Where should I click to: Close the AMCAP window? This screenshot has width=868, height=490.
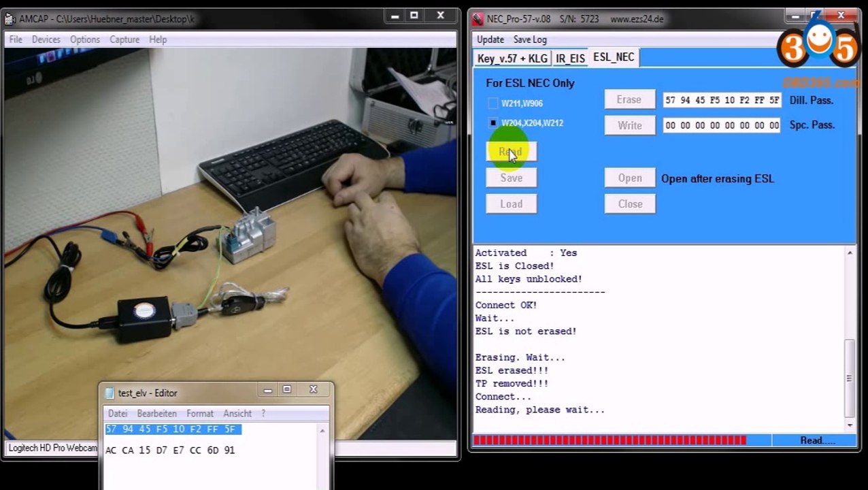point(440,16)
